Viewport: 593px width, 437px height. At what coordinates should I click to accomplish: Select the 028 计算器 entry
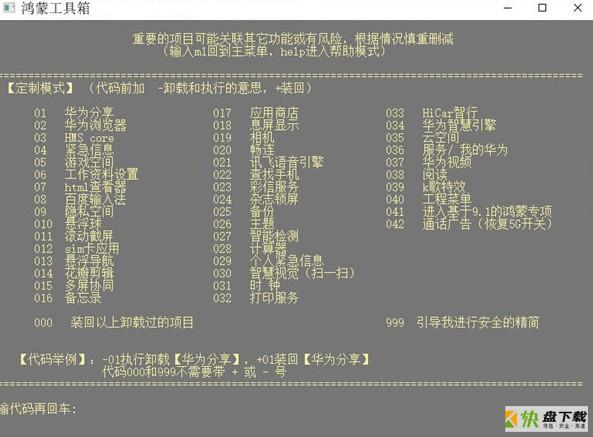[x=250, y=249]
